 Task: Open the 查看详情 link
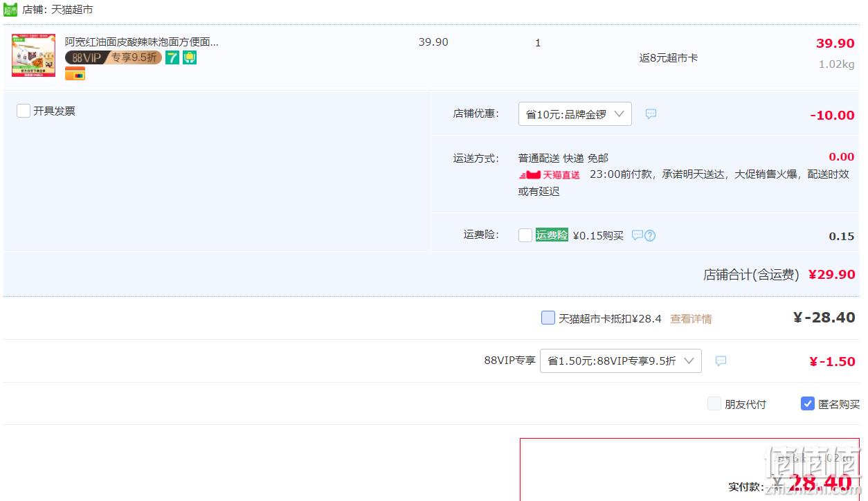tap(691, 319)
